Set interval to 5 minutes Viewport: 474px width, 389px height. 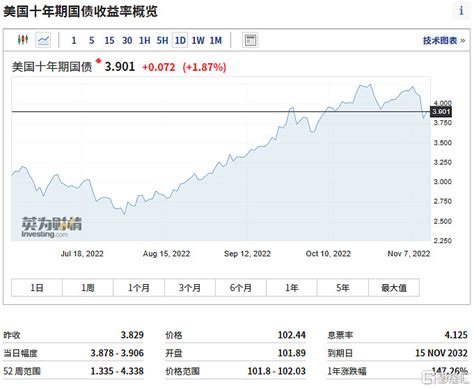tap(91, 41)
